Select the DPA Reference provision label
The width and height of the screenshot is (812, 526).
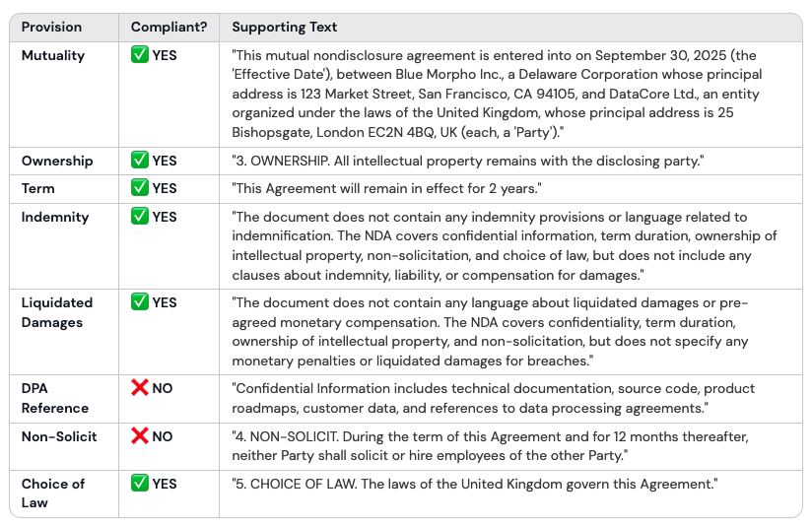[55, 398]
